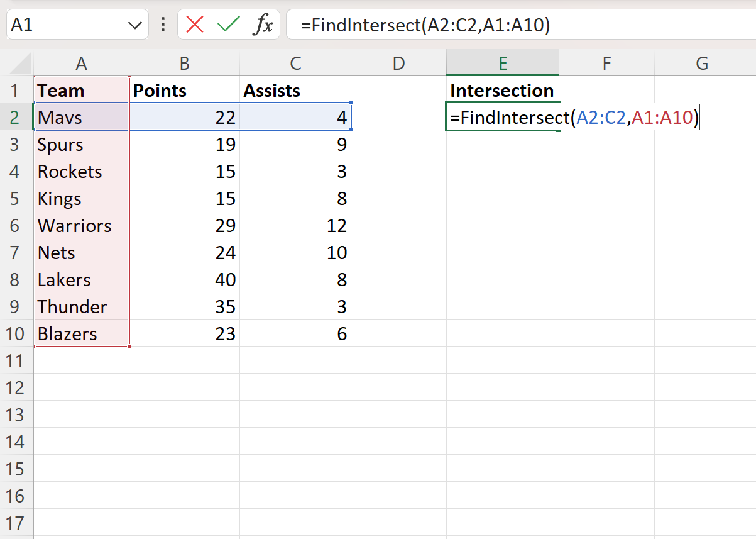
Task: Select the empty cell D5
Action: [x=398, y=198]
